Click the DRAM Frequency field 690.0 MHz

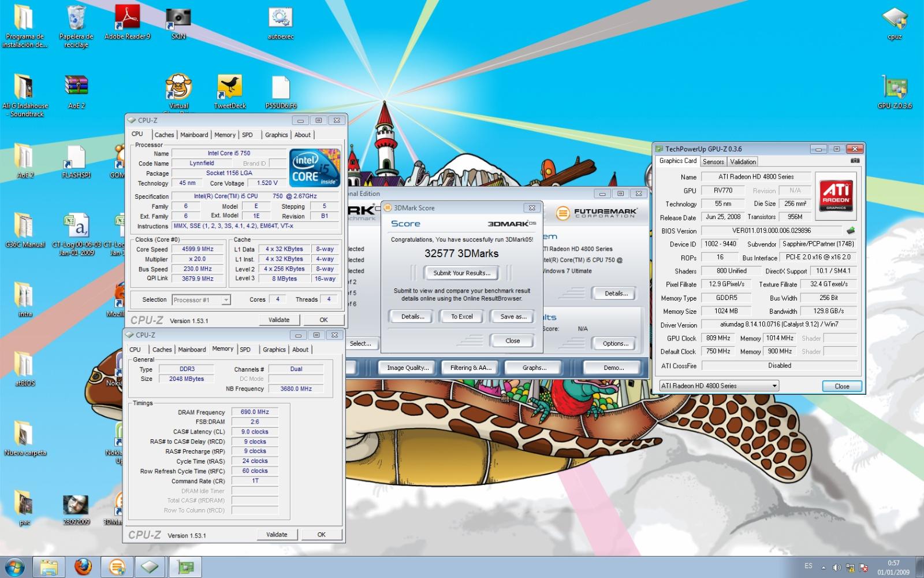pos(255,412)
